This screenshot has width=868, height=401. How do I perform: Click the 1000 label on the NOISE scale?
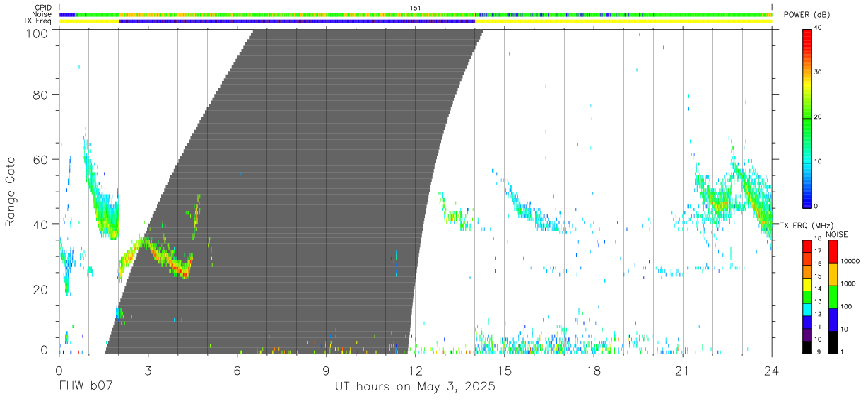pyautogui.click(x=848, y=284)
